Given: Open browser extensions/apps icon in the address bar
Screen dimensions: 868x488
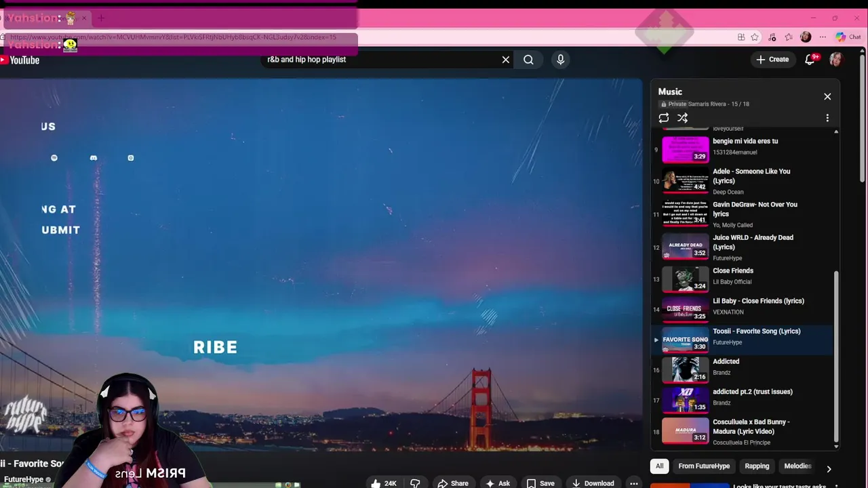Looking at the screenshot, I should 741,37.
